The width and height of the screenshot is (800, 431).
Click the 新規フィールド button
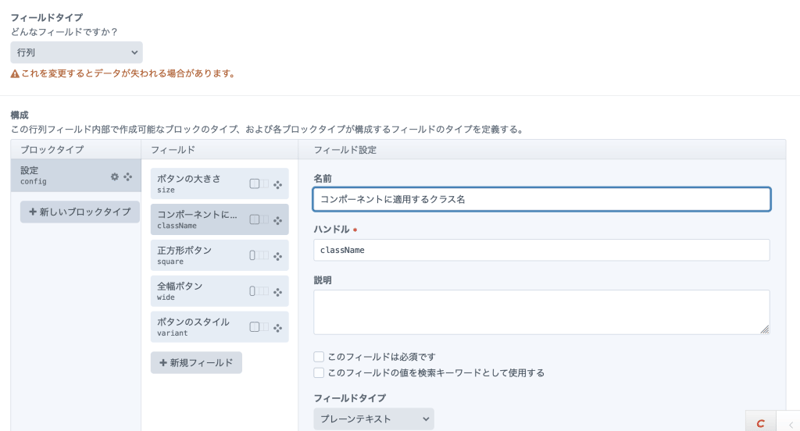click(x=196, y=362)
